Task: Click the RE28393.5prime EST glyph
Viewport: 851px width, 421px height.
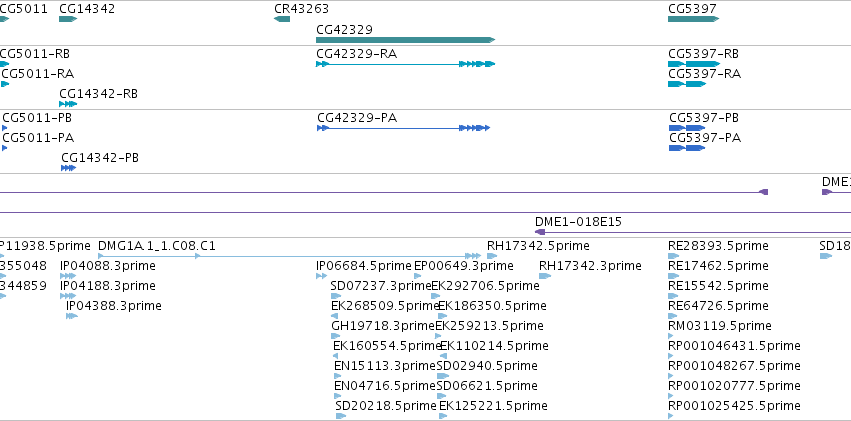Action: (674, 256)
